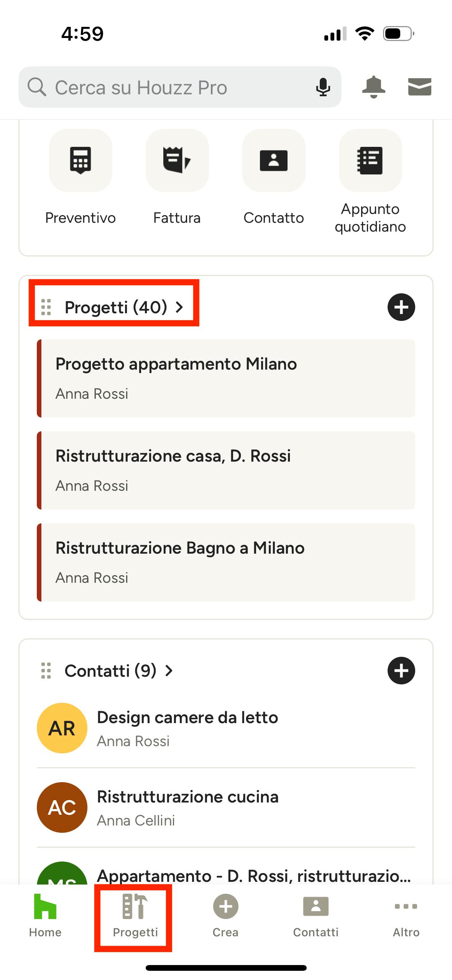The width and height of the screenshot is (452, 980).
Task: Switch to the Progetti tab
Action: click(135, 916)
